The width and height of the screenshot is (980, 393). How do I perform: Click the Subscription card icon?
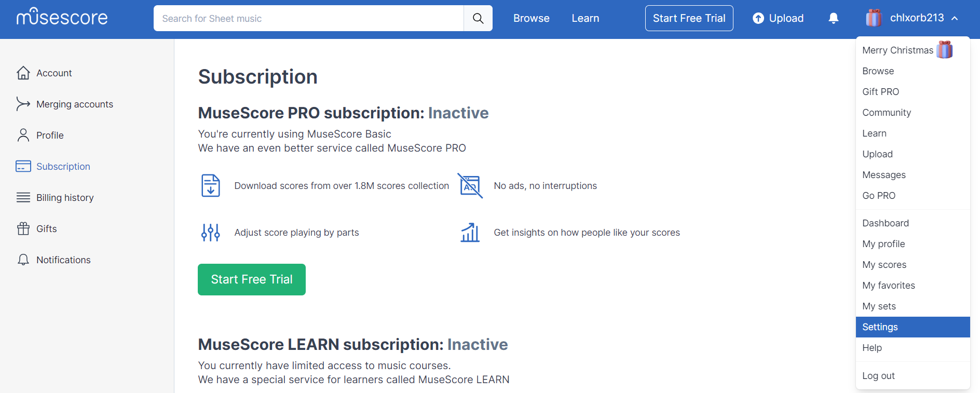coord(23,166)
